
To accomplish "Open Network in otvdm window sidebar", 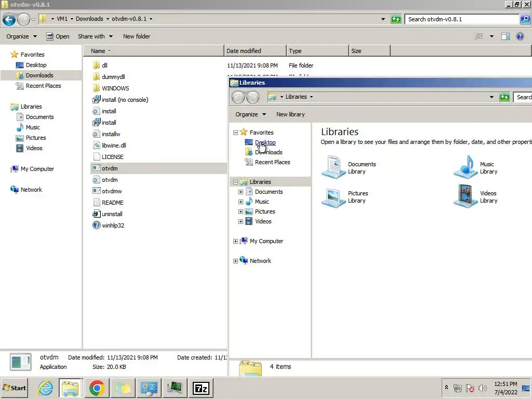I will click(x=26, y=190).
